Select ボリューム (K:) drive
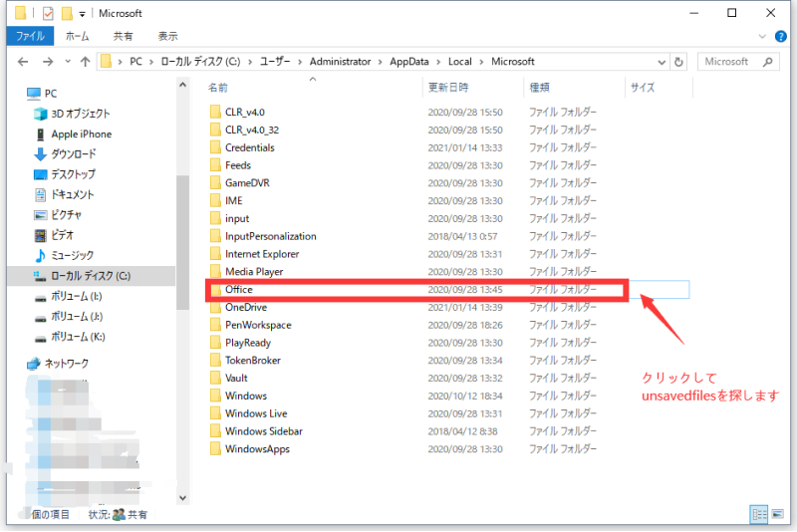Image resolution: width=797 pixels, height=532 pixels. click(70, 337)
